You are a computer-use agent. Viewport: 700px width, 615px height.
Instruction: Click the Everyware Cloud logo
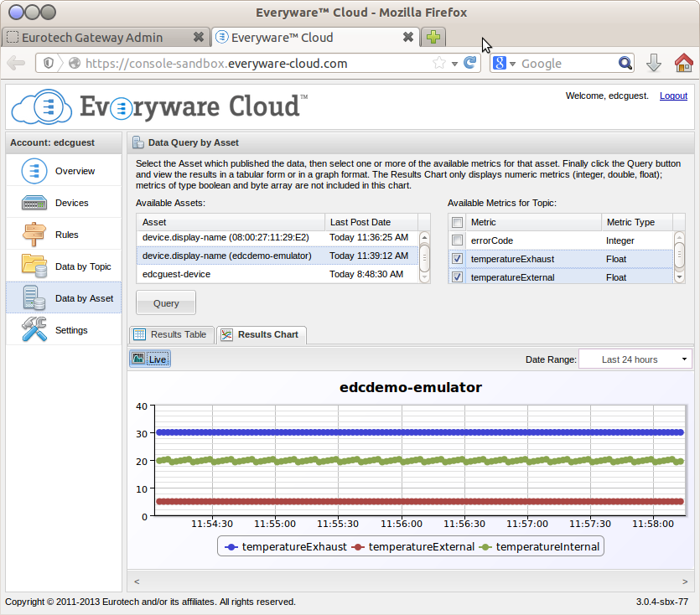point(159,106)
